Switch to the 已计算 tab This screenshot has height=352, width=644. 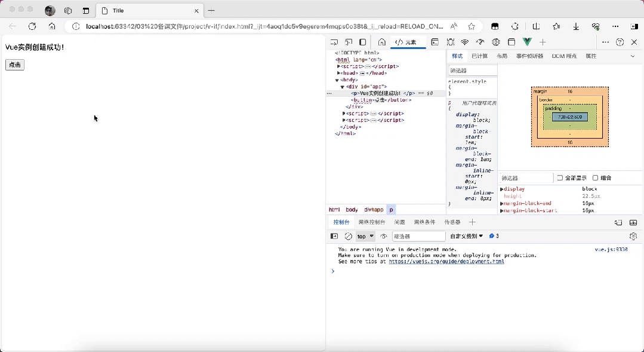pyautogui.click(x=479, y=56)
